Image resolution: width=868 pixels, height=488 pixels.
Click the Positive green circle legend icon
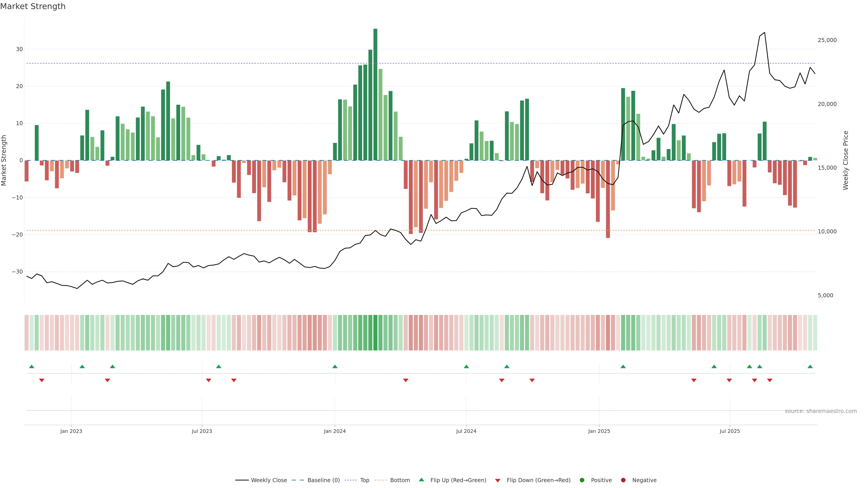[582, 480]
